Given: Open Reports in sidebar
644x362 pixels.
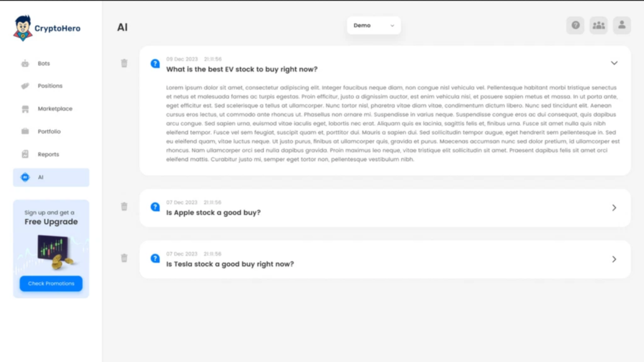Looking at the screenshot, I should pyautogui.click(x=51, y=155).
